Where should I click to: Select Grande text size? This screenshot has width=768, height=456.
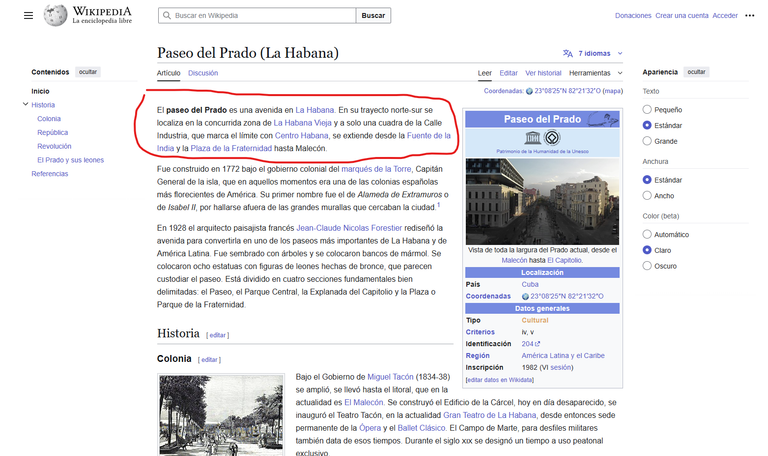coord(647,141)
